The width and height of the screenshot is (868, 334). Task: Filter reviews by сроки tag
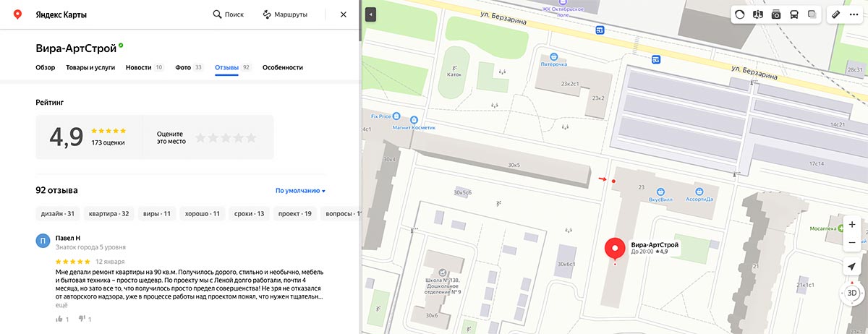coord(251,213)
